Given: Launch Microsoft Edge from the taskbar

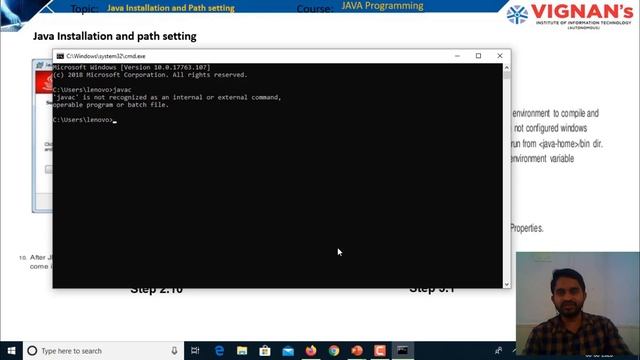Looking at the screenshot, I should pos(219,351).
